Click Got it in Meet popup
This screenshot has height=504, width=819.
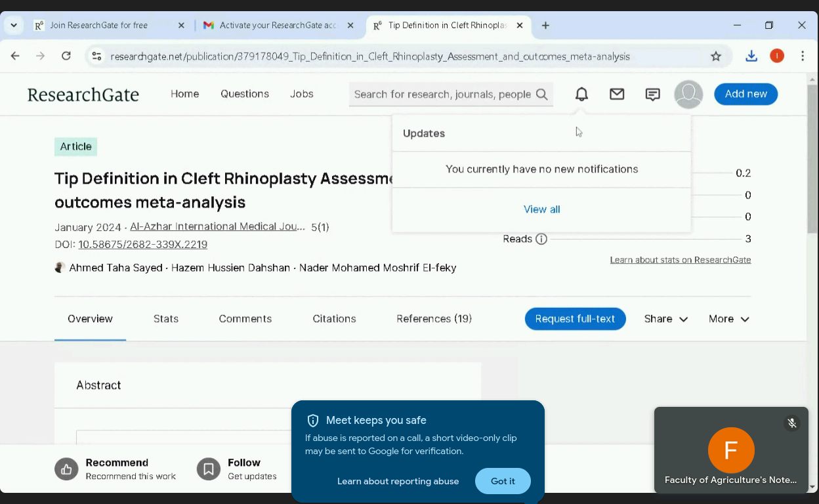(x=503, y=481)
